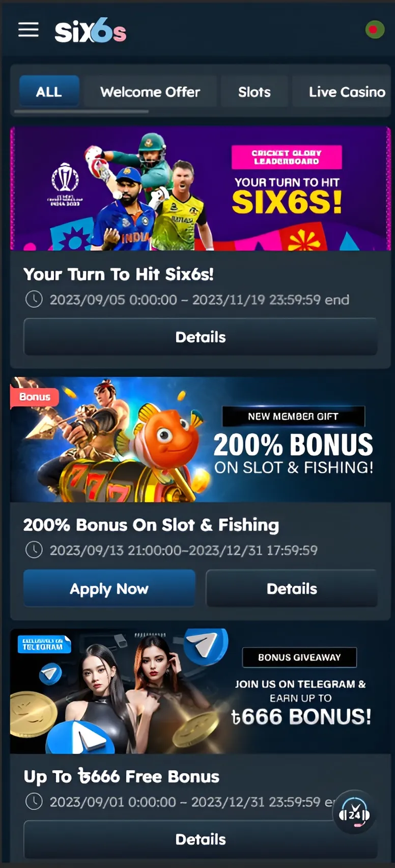Tap the red Bonus tag on slot banner
Screen dimensions: 395x868
35,397
